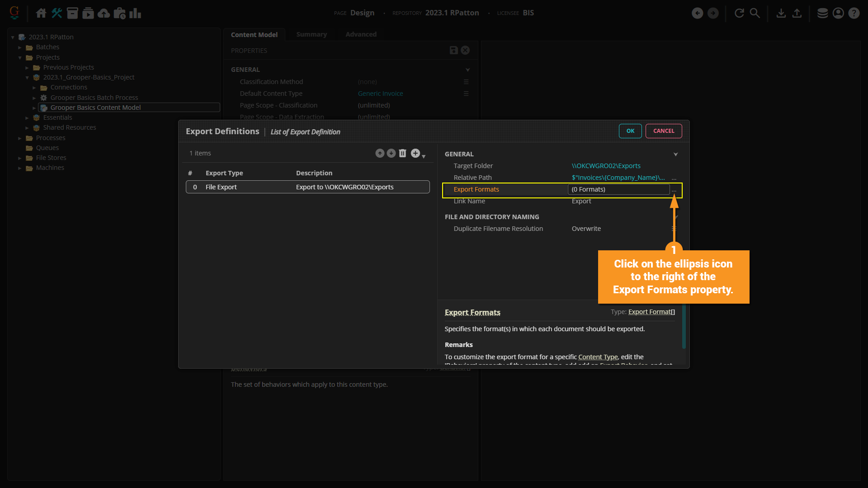Click the (0 Formats) value field
The width and height of the screenshot is (868, 488).
tap(618, 190)
